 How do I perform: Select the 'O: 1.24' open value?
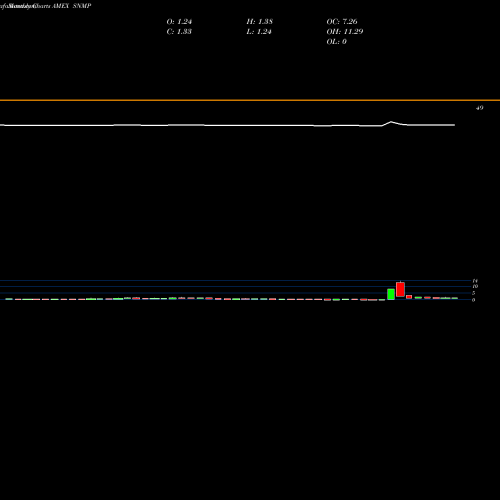[179, 22]
